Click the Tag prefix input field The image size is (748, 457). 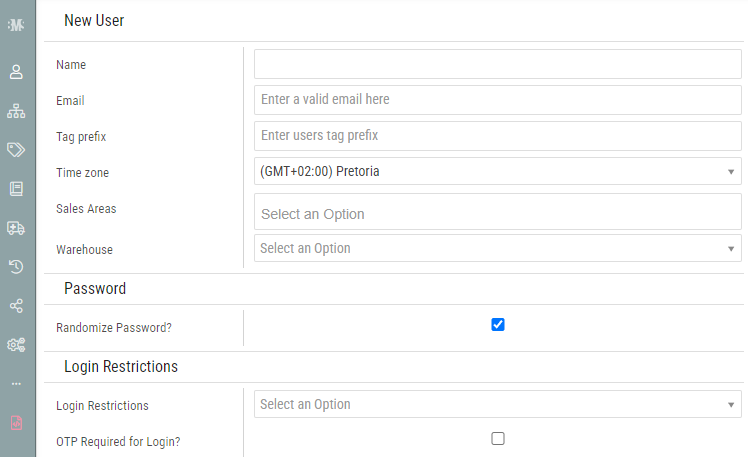pyautogui.click(x=498, y=135)
